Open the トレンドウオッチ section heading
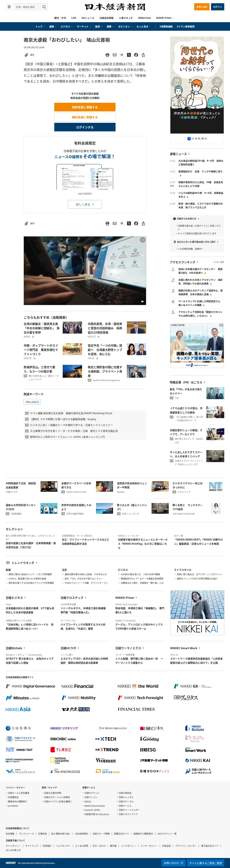 click(x=24, y=563)
